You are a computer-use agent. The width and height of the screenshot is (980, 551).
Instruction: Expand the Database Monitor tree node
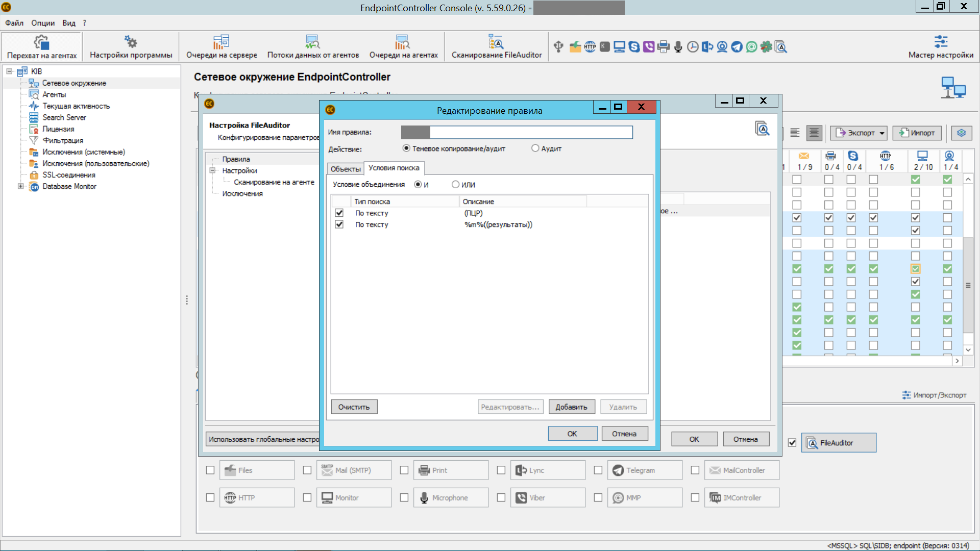[x=20, y=186]
